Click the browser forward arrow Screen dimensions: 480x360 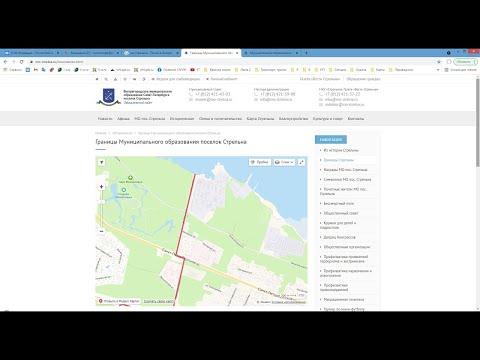[x=14, y=62]
